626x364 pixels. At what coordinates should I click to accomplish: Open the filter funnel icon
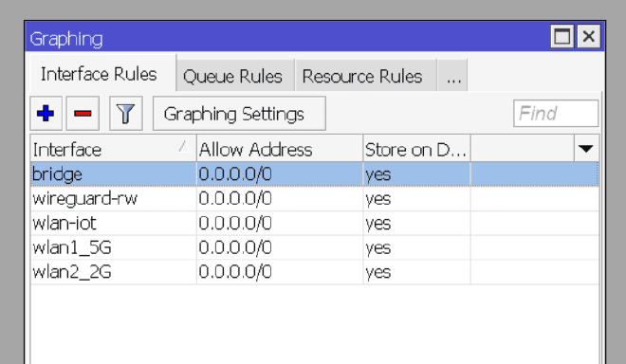click(x=126, y=114)
